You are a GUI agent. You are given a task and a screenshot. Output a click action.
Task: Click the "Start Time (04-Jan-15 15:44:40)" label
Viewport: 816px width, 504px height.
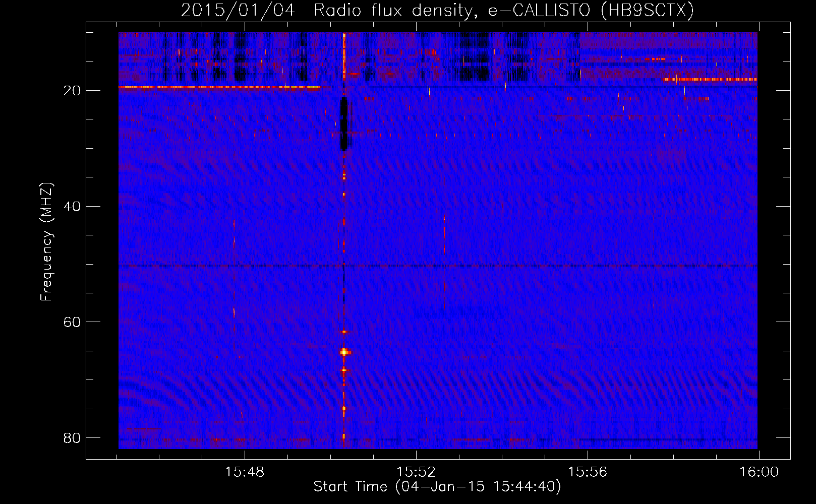437,487
